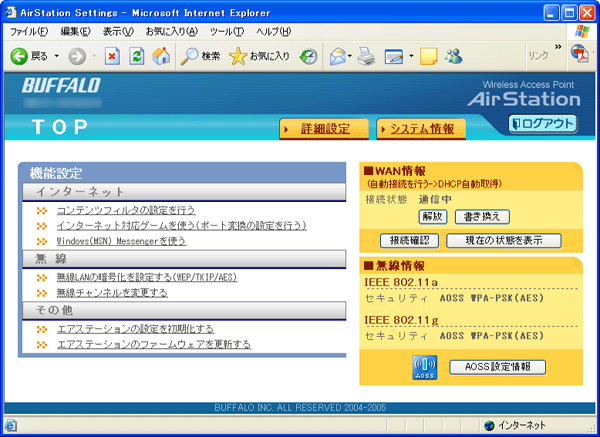The height and width of the screenshot is (437, 600).
Task: Click the grey Forward arrow icon
Action: (x=77, y=57)
